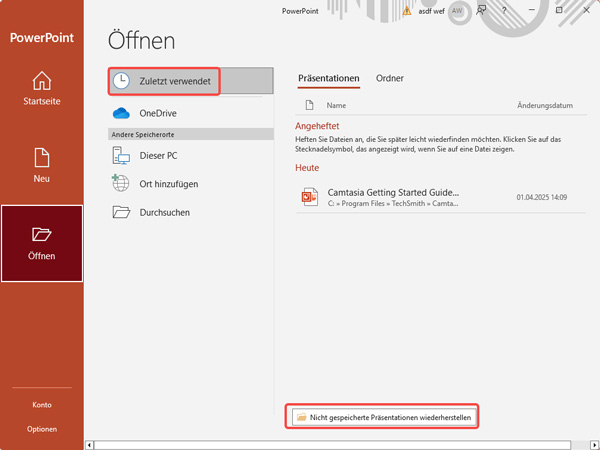Open the feedback person icon
Screen dimensions: 600x450
[x=481, y=11]
